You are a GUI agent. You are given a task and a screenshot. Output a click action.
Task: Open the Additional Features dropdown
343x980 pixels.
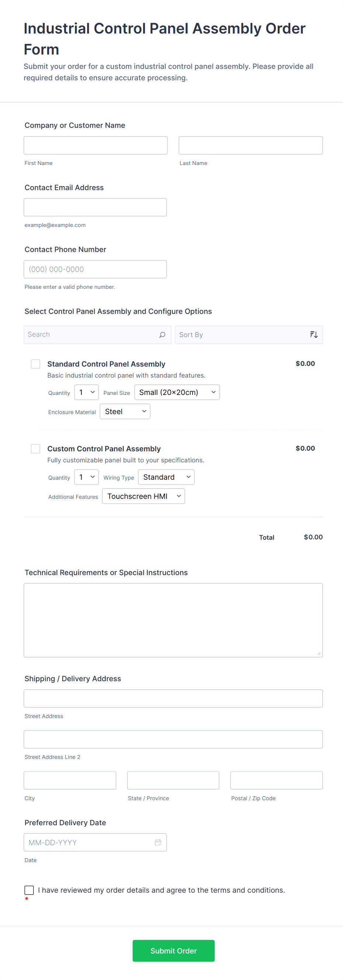point(143,496)
